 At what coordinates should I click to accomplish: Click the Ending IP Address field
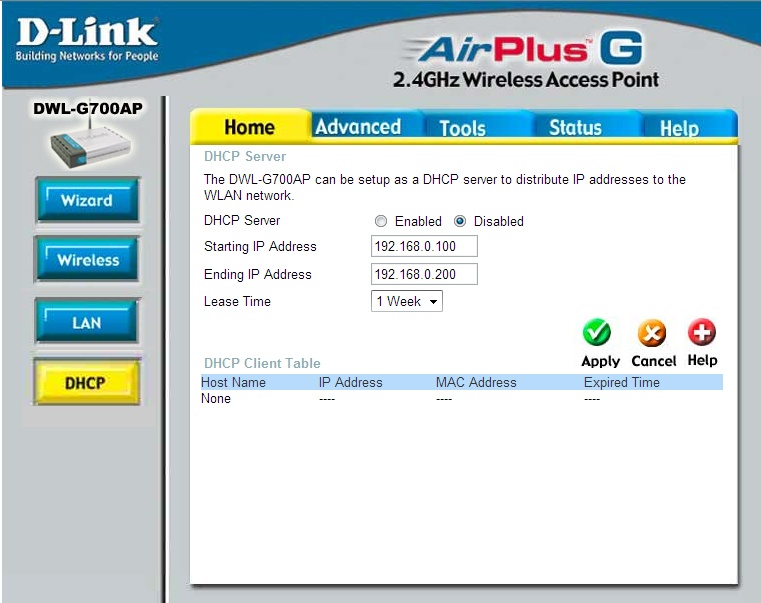(x=424, y=274)
